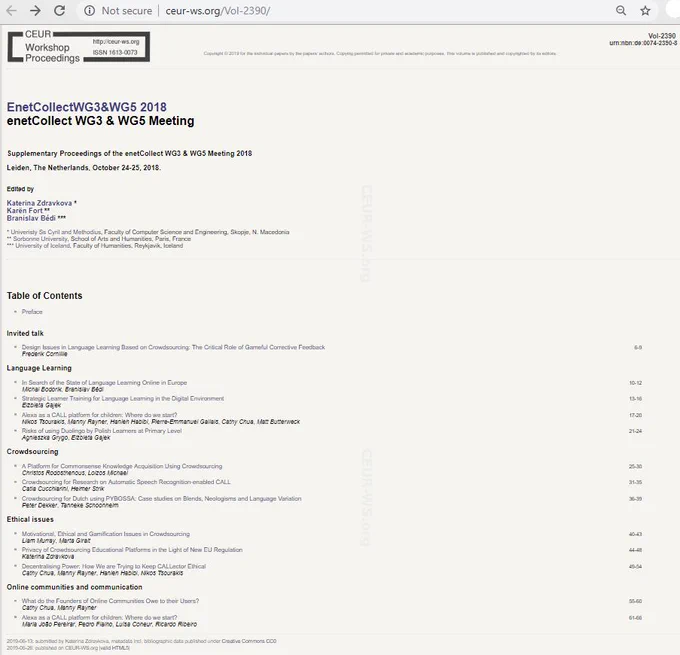Open editor link Branislav Bédi
680x655 pixels.
pos(31,218)
